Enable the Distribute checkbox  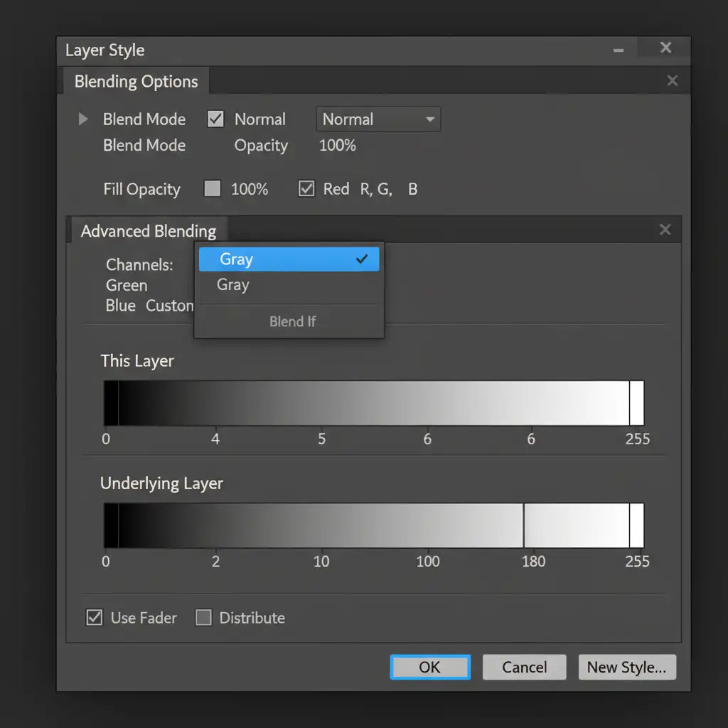tap(203, 618)
